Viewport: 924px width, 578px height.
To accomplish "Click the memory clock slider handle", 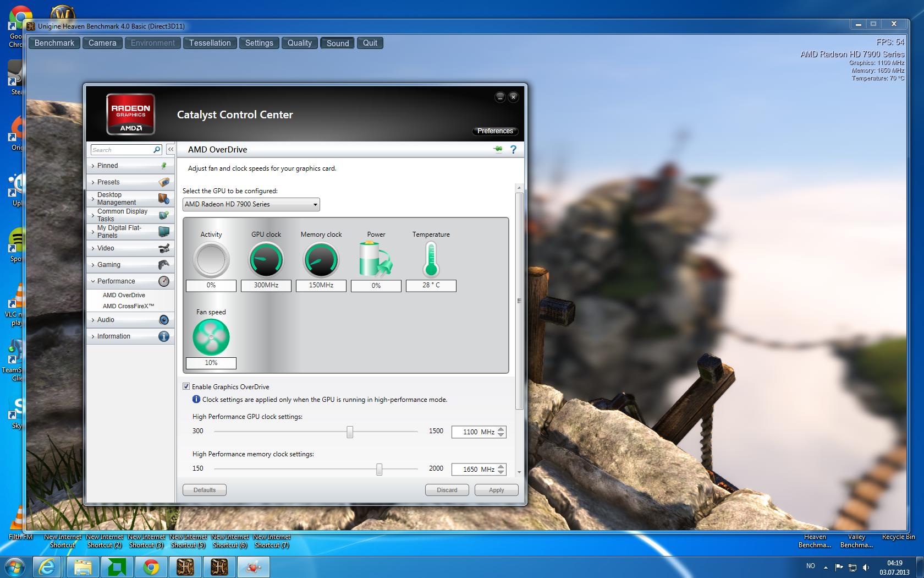I will 379,470.
